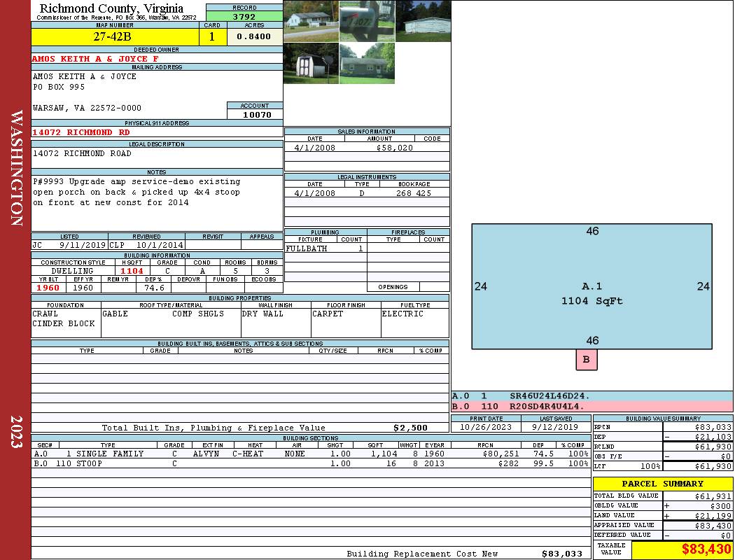Click the white house street-view photo
The image size is (735, 560).
pos(311,21)
